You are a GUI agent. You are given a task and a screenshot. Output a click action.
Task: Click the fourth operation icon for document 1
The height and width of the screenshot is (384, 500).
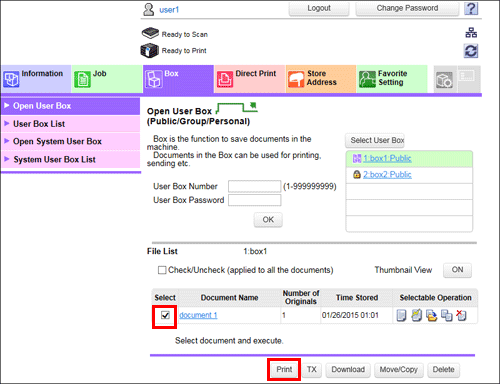click(x=447, y=315)
